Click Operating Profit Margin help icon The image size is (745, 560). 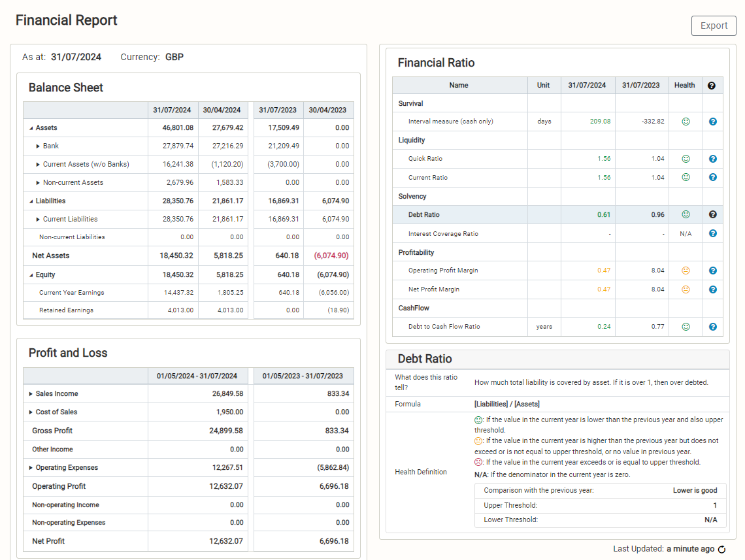(x=713, y=271)
